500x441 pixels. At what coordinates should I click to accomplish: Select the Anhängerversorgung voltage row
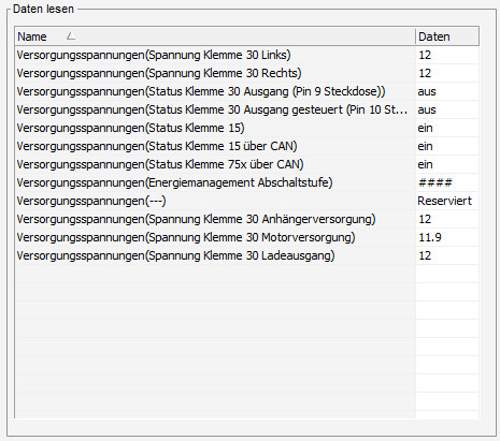[x=247, y=219]
